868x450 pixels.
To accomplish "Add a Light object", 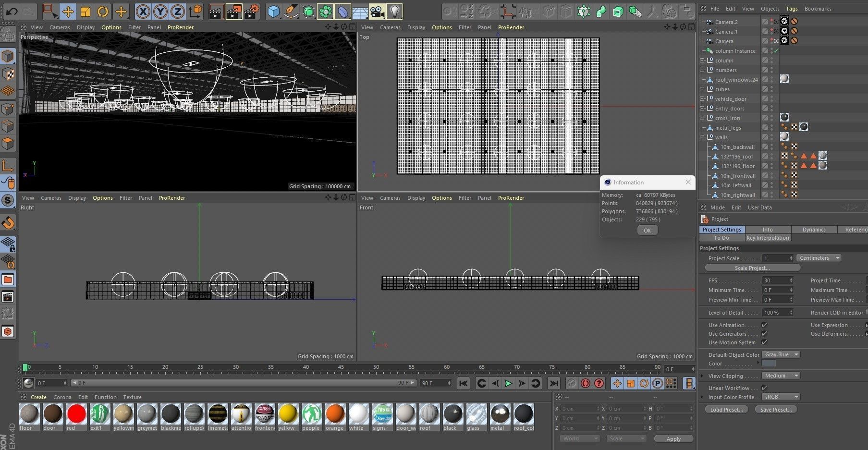I will coord(394,12).
